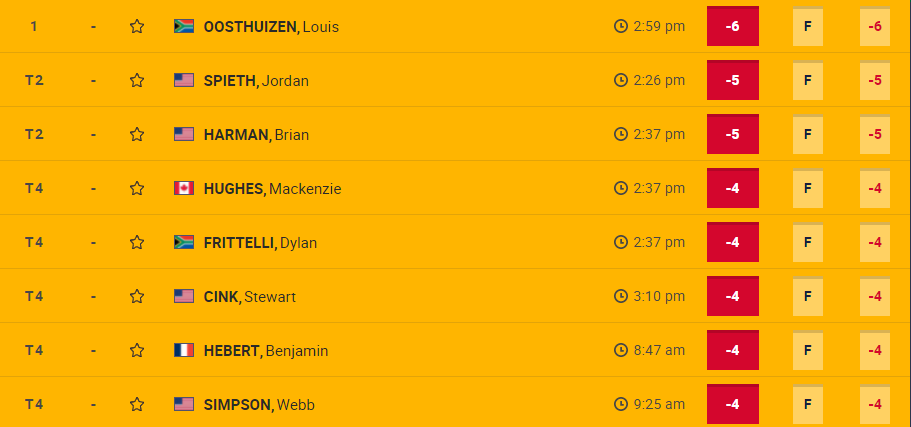
Task: Click clock icon beside 8:47 am
Action: click(621, 351)
